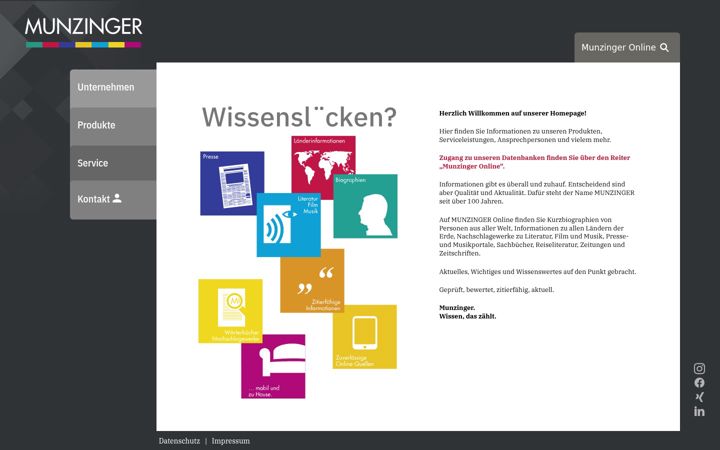Open the Munzinger Online search tab
This screenshot has height=450, width=720.
pyautogui.click(x=627, y=47)
